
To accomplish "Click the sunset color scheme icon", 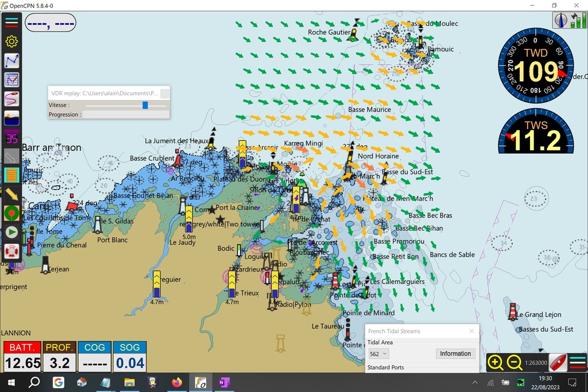I will [x=11, y=118].
